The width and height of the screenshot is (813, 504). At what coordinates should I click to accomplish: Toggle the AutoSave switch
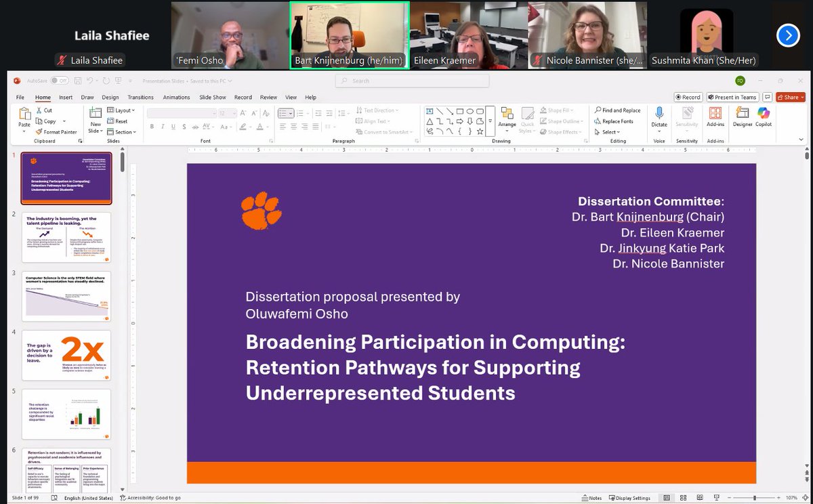[x=59, y=81]
